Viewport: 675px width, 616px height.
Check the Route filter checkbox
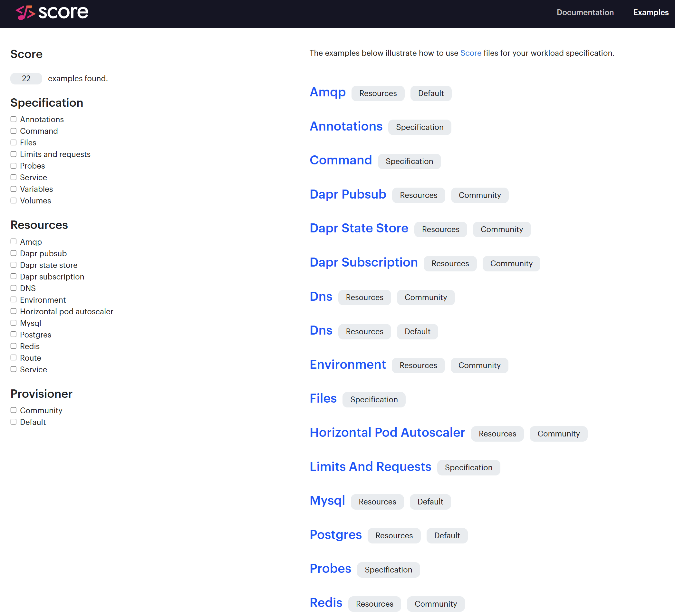point(14,358)
